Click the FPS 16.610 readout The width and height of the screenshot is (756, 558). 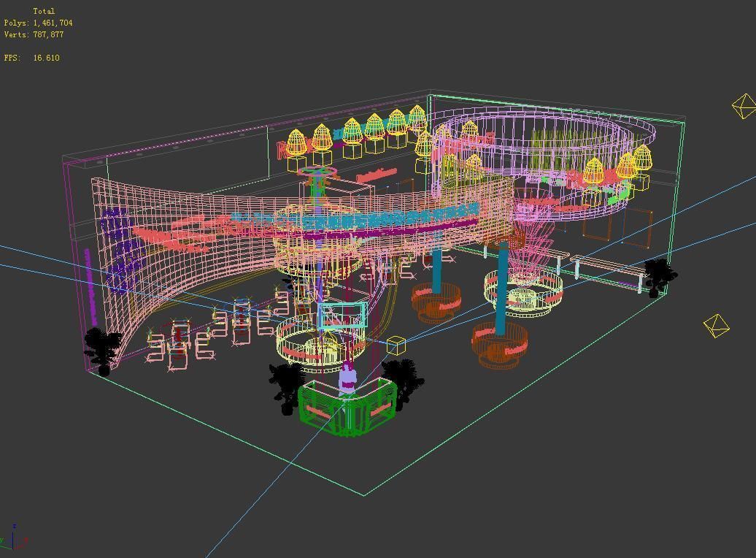(32, 58)
